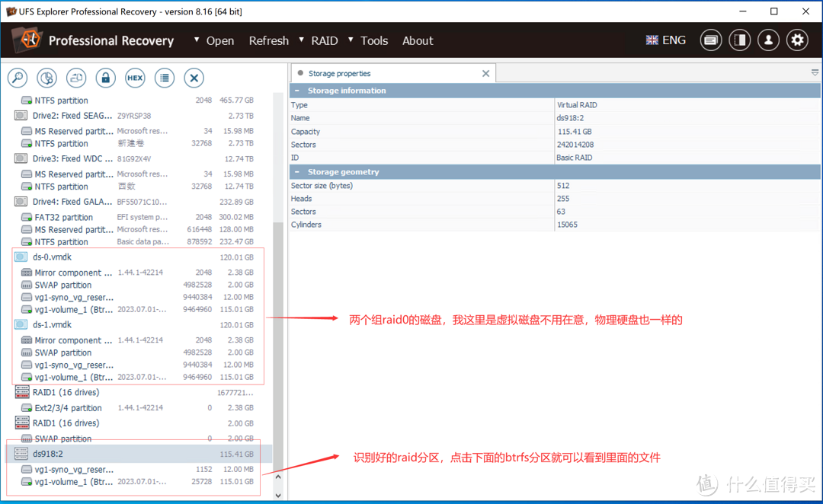Viewport: 823px width, 504px height.
Task: Open the Open menu
Action: (x=220, y=41)
